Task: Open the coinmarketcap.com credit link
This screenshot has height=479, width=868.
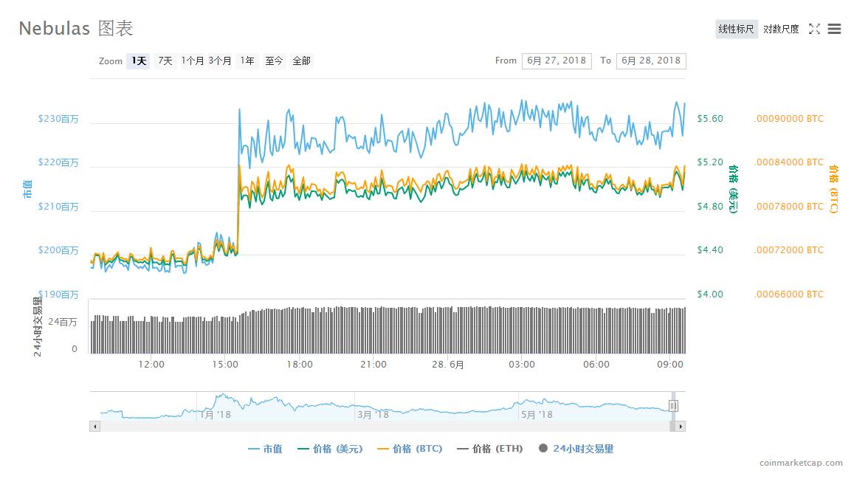Action: pyautogui.click(x=801, y=463)
